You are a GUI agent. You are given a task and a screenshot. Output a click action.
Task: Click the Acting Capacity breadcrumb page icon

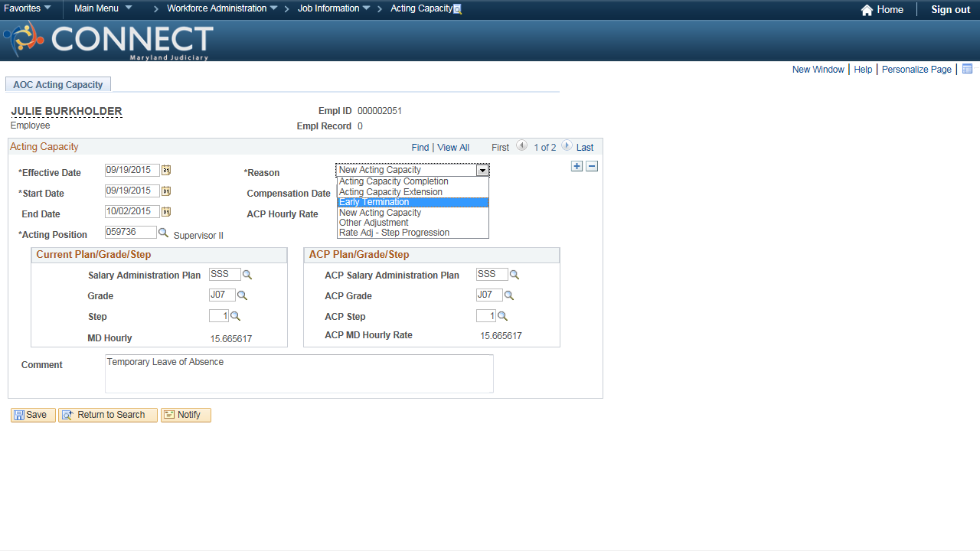458,10
